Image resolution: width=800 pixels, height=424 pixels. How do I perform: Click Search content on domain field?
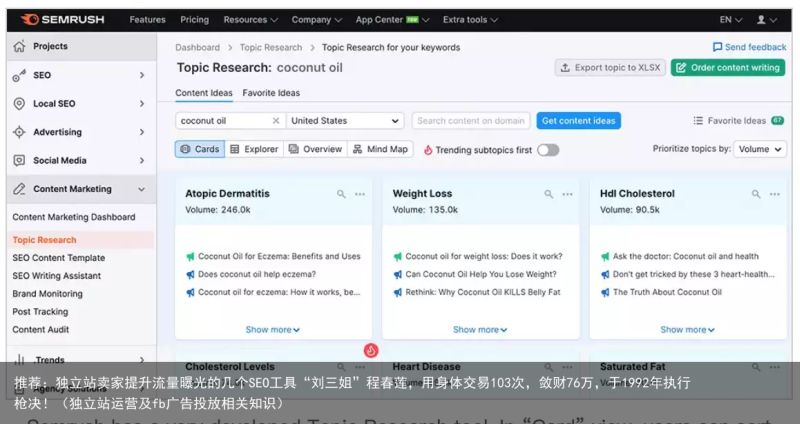coord(471,121)
